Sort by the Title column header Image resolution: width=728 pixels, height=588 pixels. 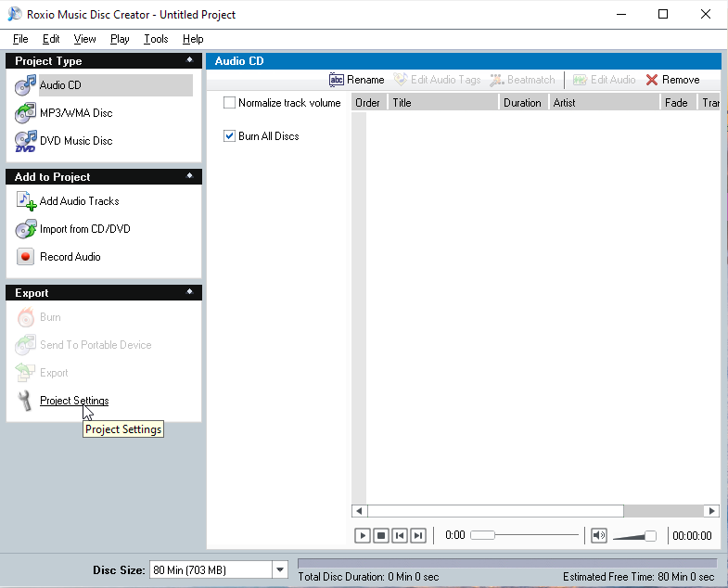[x=444, y=103]
